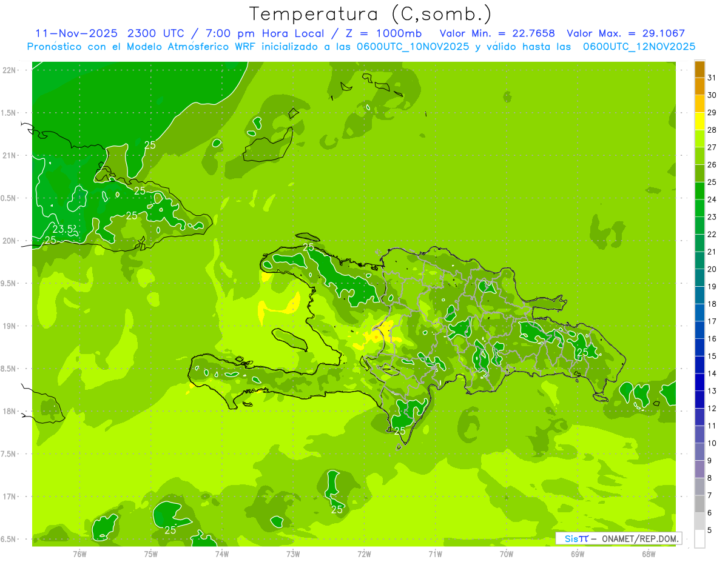
Task: Click color scale label '22'
Action: point(712,234)
